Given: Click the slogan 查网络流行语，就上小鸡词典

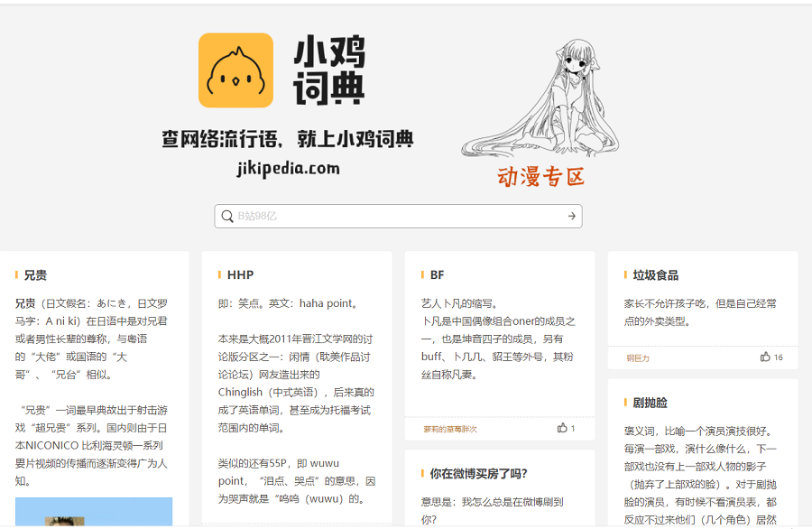Looking at the screenshot, I should click(288, 139).
